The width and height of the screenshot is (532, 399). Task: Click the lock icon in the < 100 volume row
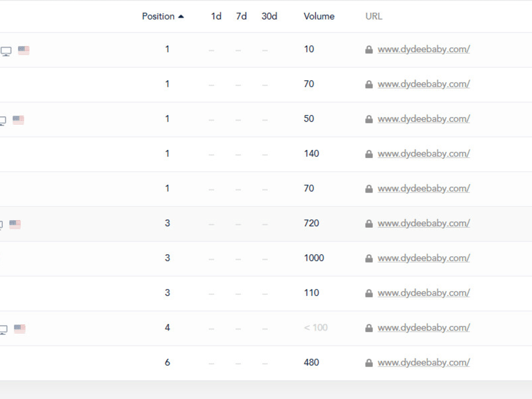point(369,328)
